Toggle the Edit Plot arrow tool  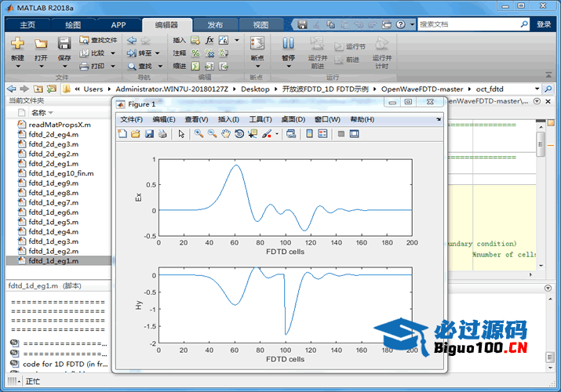click(181, 134)
